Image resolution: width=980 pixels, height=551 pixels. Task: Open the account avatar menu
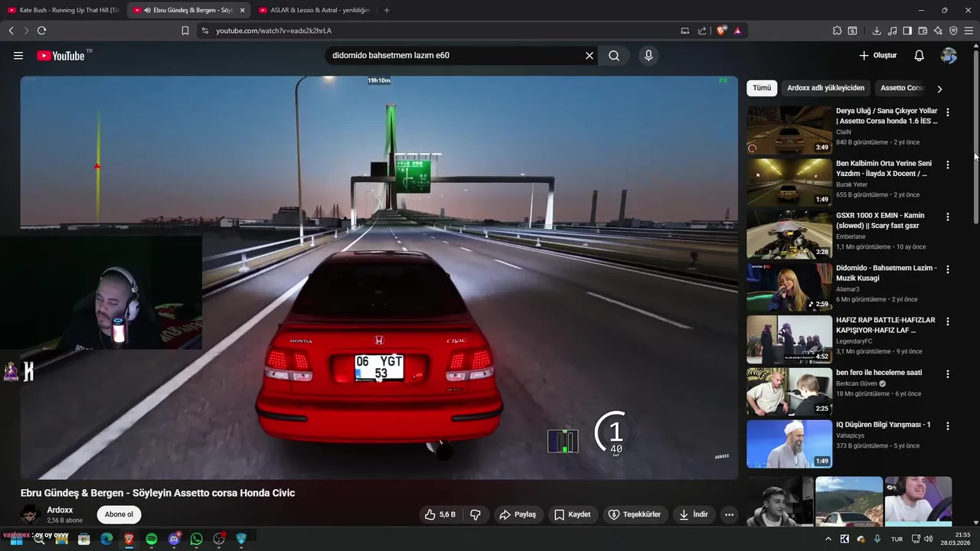[x=949, y=56]
